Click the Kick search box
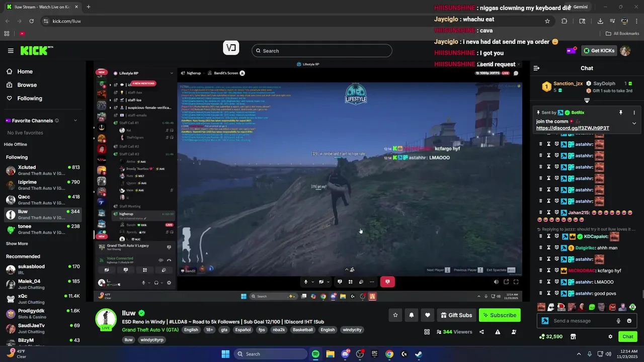 tap(322, 51)
